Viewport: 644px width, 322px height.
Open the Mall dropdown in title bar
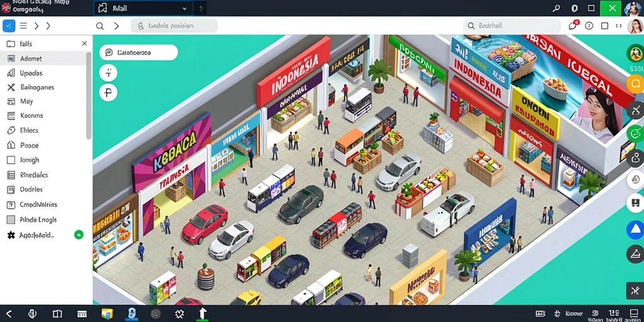click(x=143, y=8)
